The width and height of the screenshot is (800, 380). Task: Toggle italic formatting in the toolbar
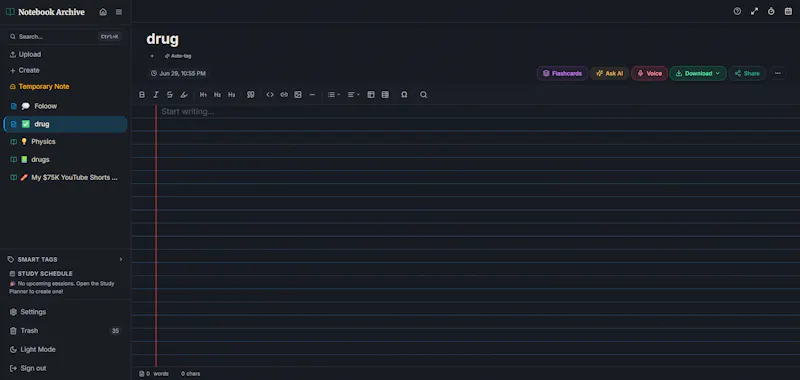(156, 95)
